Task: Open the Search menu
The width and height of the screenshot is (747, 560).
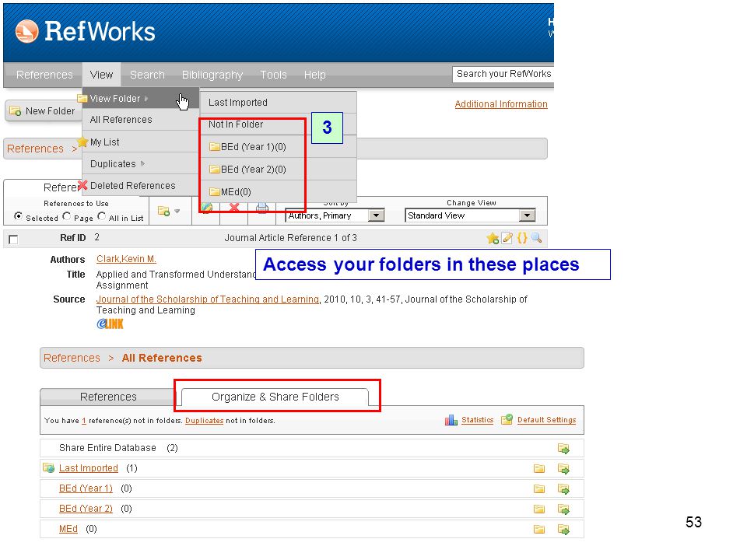Action: pos(147,75)
